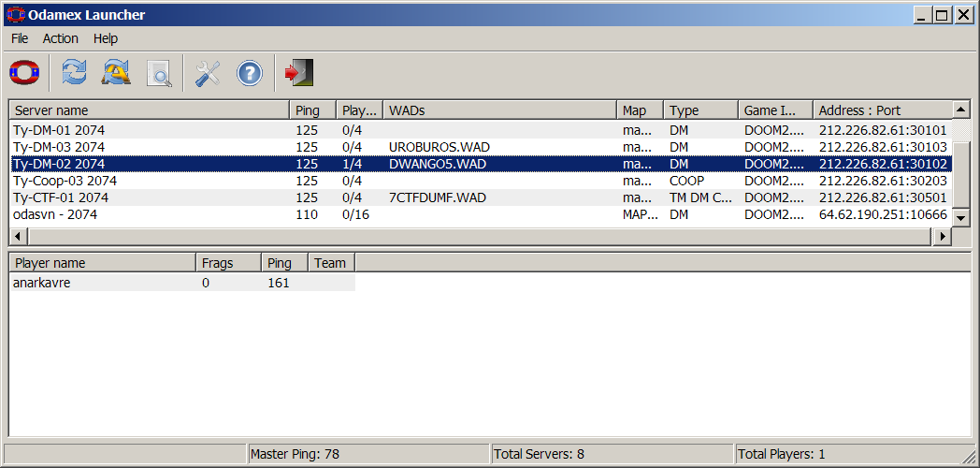Open the server settings magnifier icon
980x468 pixels.
click(159, 73)
